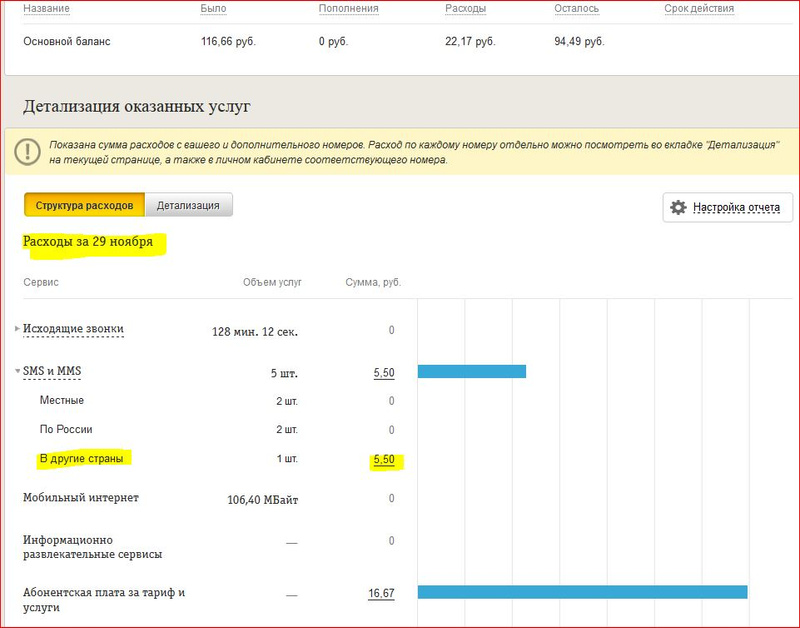Click the gear icon in Настройка отчета

tap(679, 208)
